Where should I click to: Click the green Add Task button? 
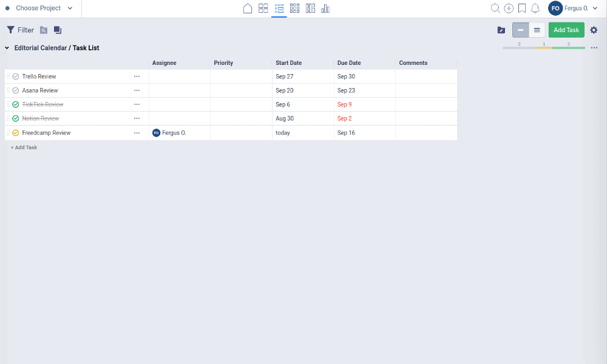point(566,30)
